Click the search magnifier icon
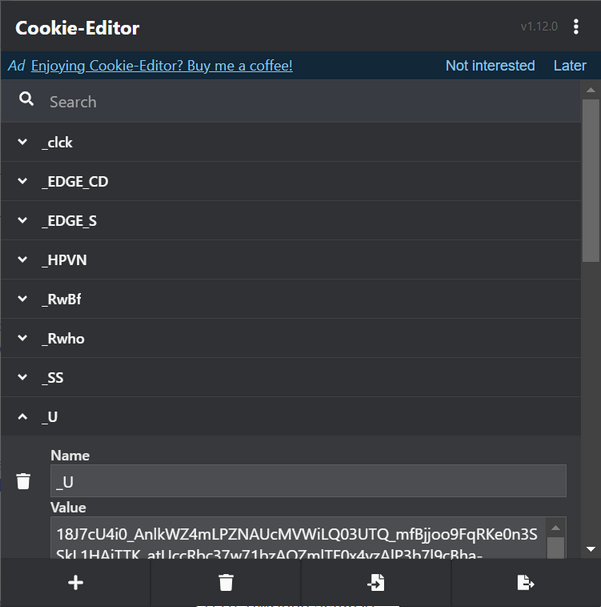The width and height of the screenshot is (601, 607). point(26,101)
